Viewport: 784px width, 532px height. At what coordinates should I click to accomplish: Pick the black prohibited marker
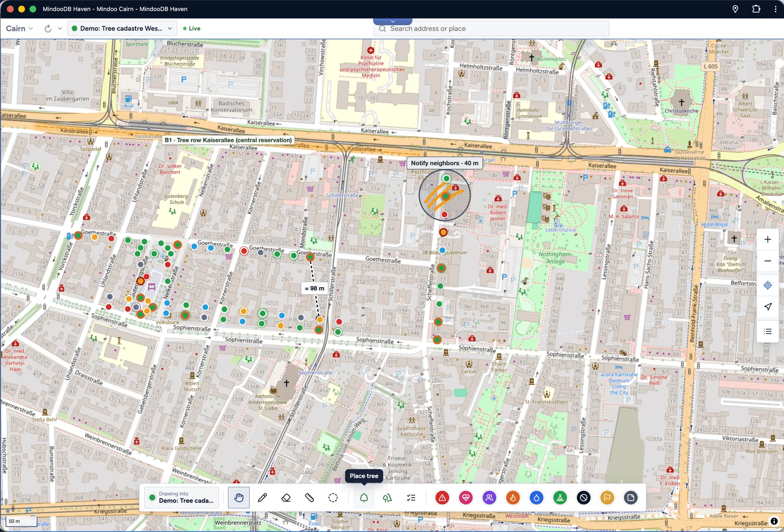(584, 498)
